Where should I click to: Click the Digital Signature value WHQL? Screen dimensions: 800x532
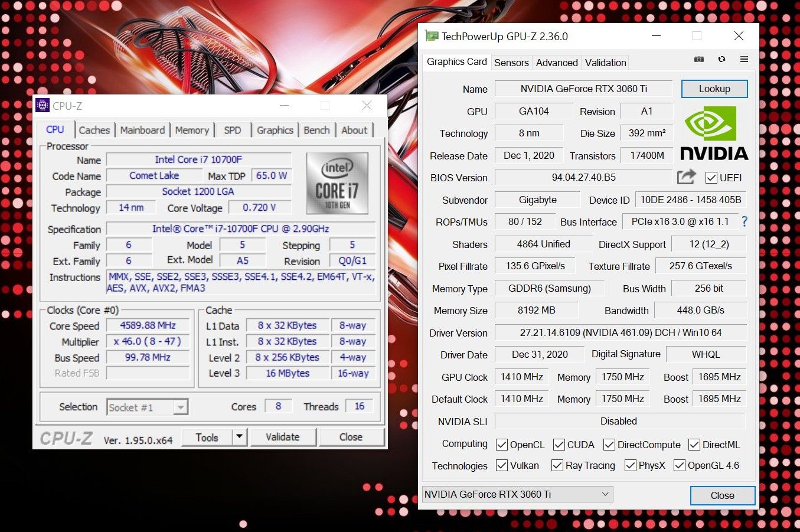coord(706,354)
